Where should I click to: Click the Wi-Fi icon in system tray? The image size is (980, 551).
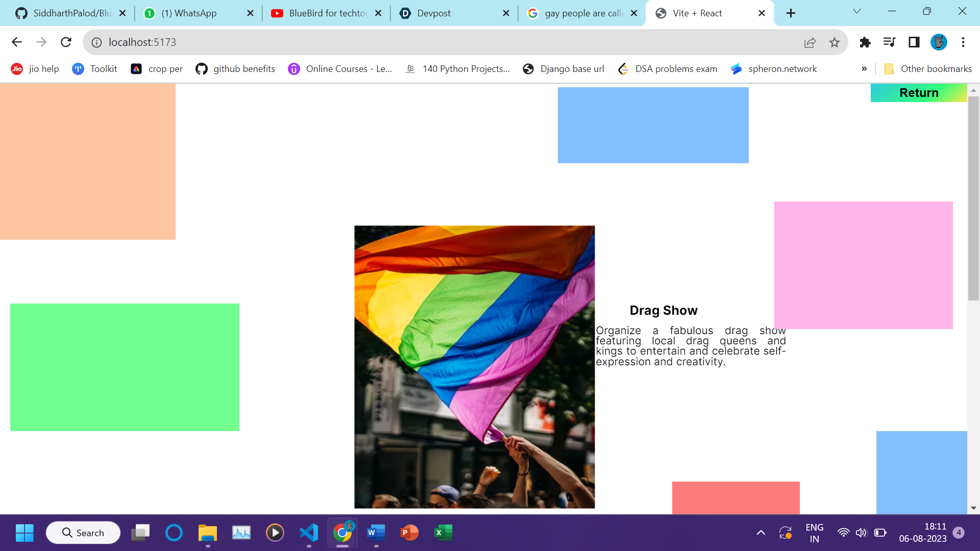843,532
